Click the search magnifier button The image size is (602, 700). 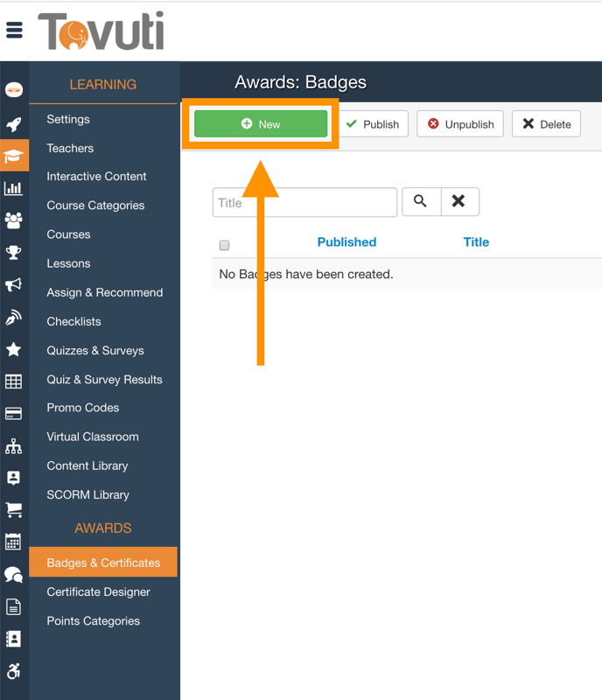click(x=421, y=202)
